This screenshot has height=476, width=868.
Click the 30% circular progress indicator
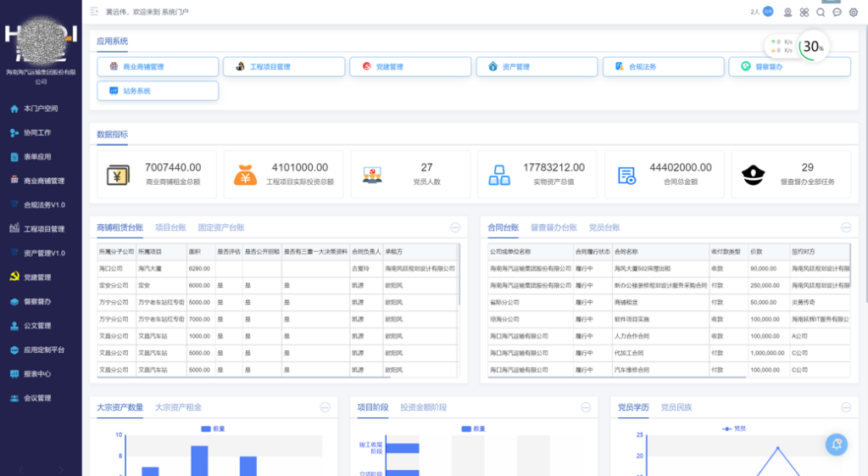tap(813, 48)
